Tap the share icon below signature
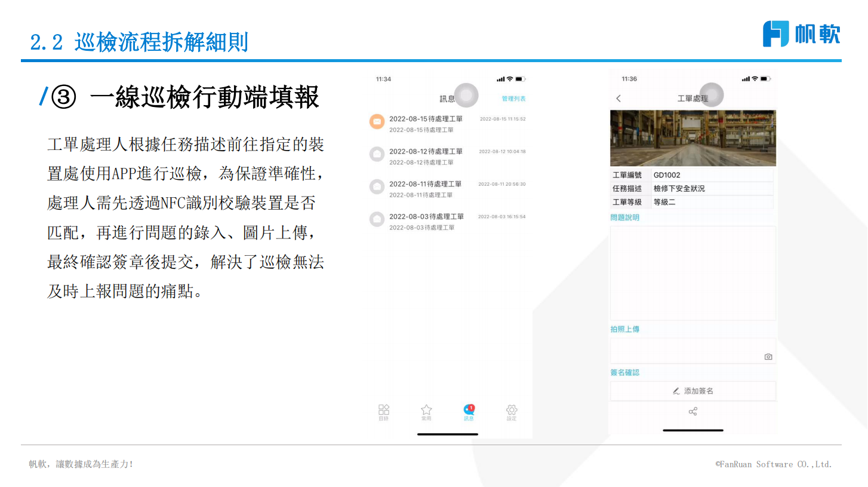The width and height of the screenshot is (868, 487). [x=693, y=412]
